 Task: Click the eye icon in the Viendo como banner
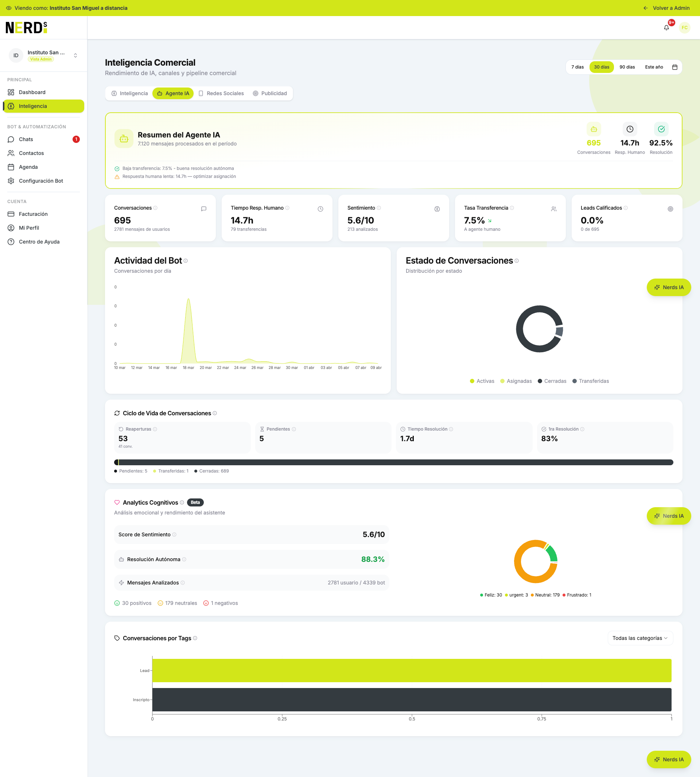(x=8, y=8)
